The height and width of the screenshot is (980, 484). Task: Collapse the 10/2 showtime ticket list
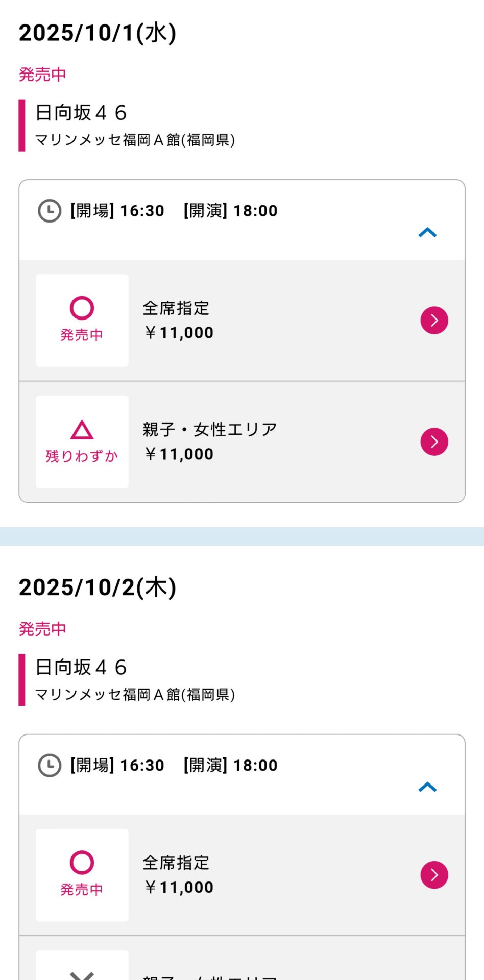(x=427, y=788)
